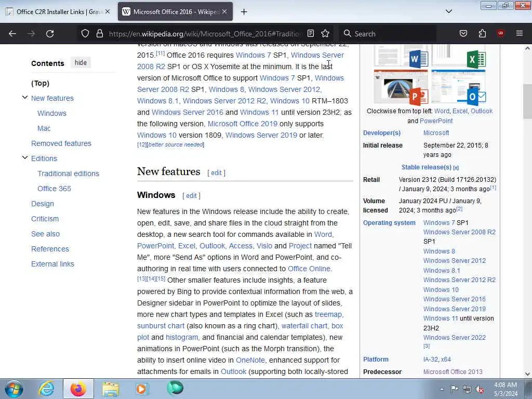Open Office 365 in contents
532x399 pixels.
54,189
